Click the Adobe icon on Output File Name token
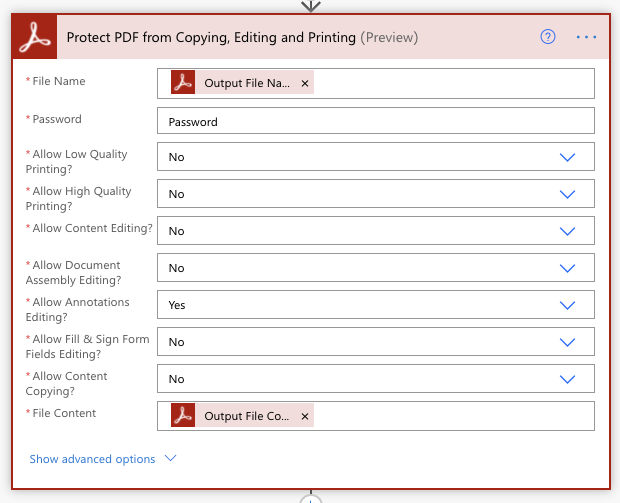The height and width of the screenshot is (503, 620). pyautogui.click(x=183, y=83)
